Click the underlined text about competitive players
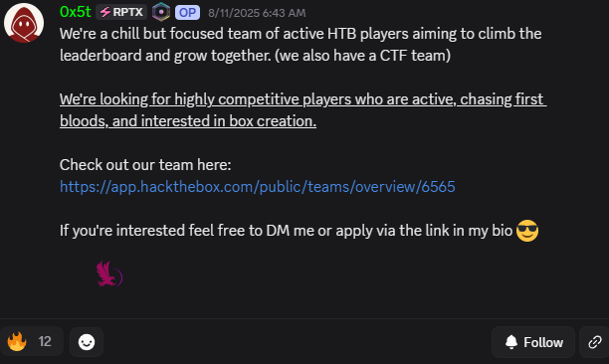609x364 pixels. click(x=303, y=110)
